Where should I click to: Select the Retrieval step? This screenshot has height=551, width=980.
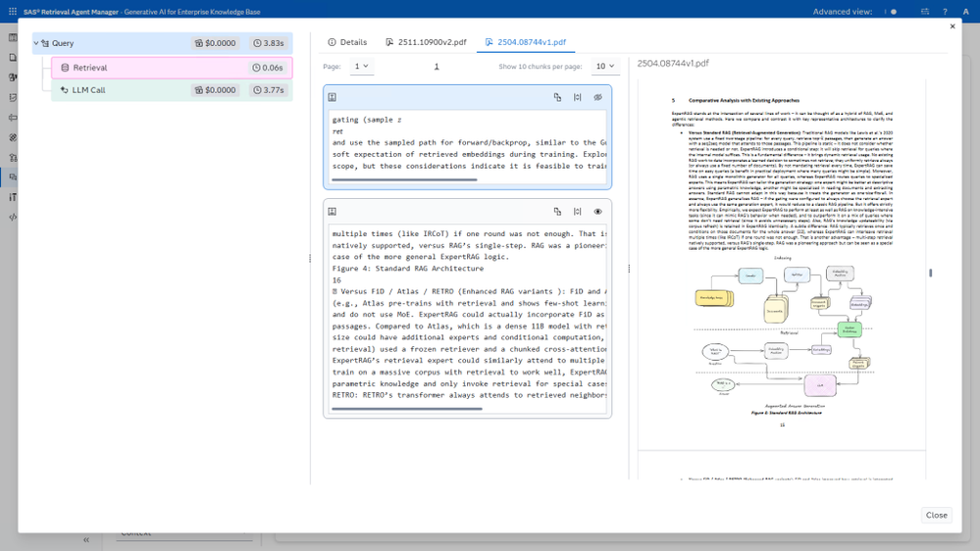[172, 68]
